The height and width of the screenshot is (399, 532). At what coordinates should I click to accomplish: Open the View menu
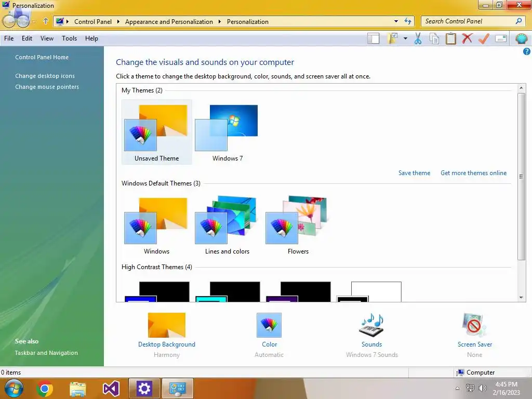point(47,38)
